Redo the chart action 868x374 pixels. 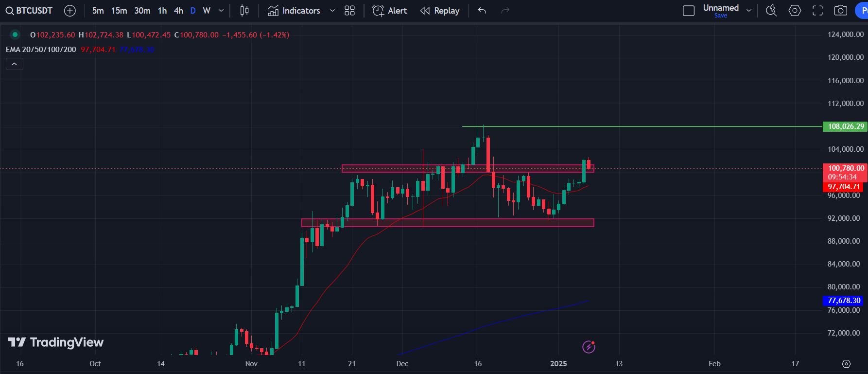tap(505, 11)
